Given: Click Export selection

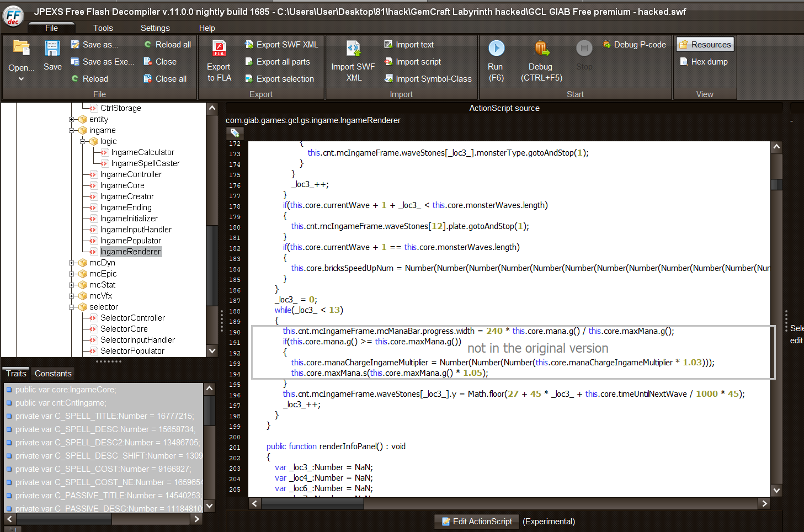Looking at the screenshot, I should coord(279,79).
